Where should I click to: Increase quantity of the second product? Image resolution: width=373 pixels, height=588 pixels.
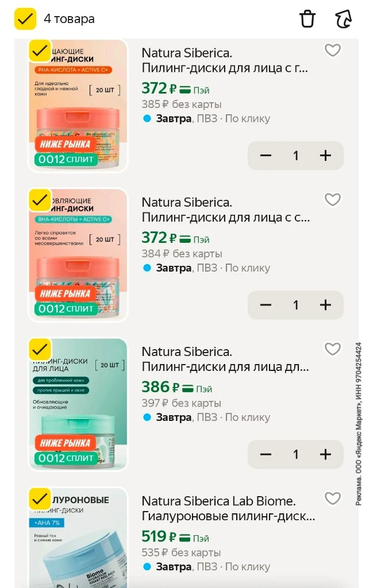325,305
